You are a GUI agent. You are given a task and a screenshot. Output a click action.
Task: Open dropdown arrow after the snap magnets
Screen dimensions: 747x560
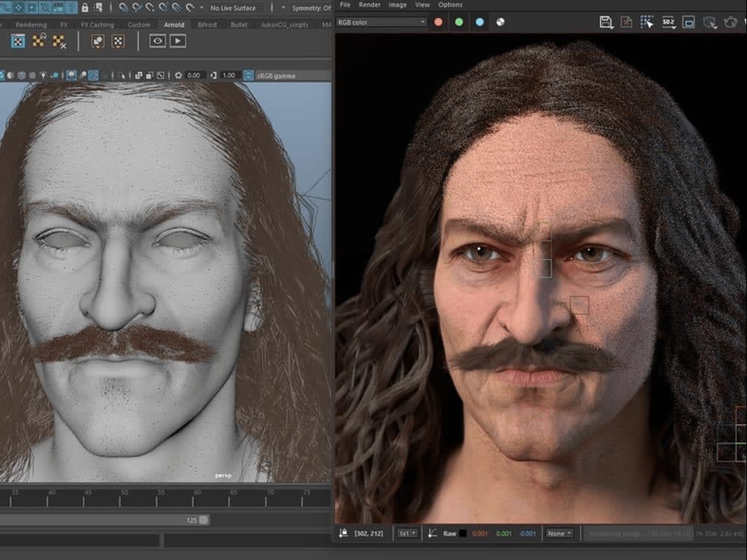pos(202,7)
